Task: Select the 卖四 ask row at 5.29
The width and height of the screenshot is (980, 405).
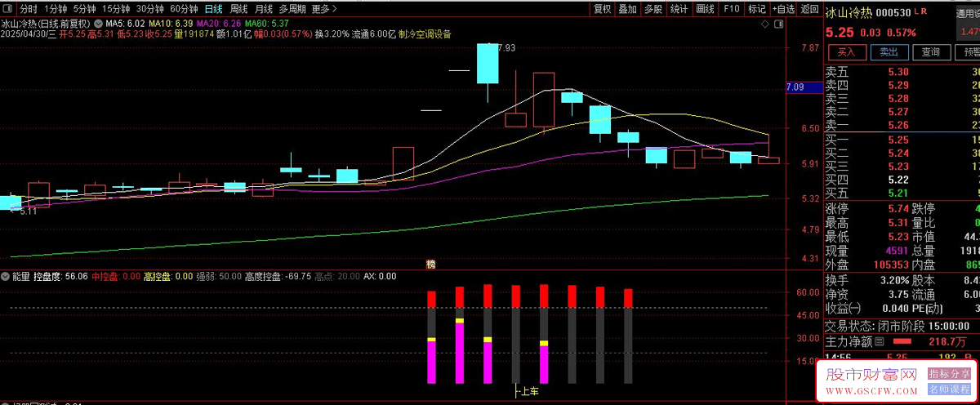Action: [x=902, y=85]
